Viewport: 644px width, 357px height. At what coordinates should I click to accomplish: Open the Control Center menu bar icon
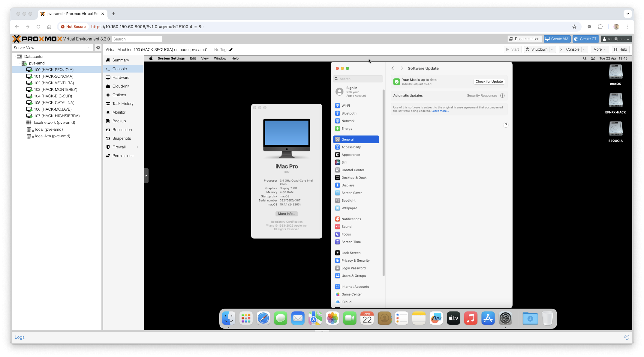pos(593,58)
